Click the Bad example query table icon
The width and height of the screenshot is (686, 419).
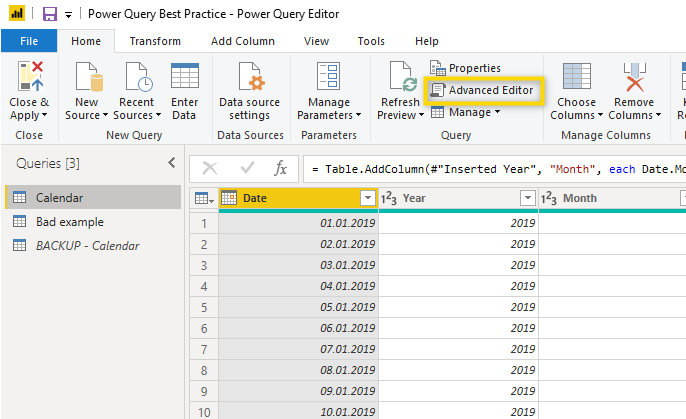20,221
